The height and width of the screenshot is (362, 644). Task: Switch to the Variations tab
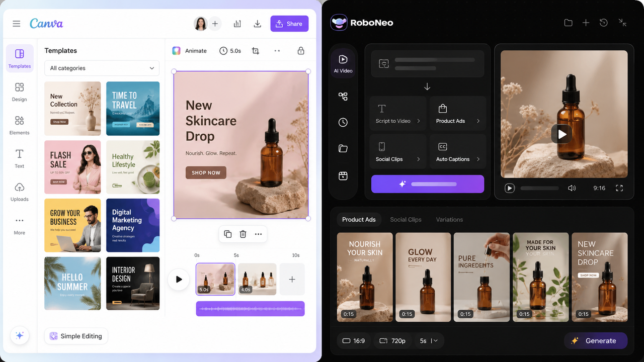point(449,220)
